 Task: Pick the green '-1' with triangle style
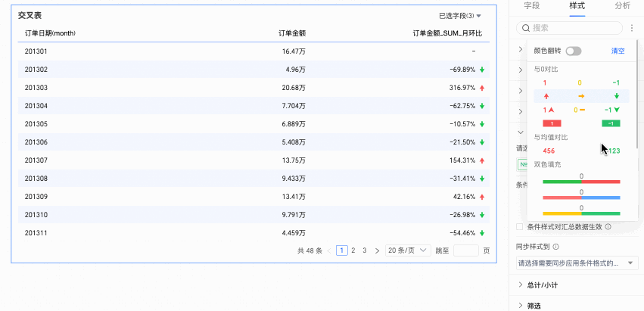click(x=612, y=110)
